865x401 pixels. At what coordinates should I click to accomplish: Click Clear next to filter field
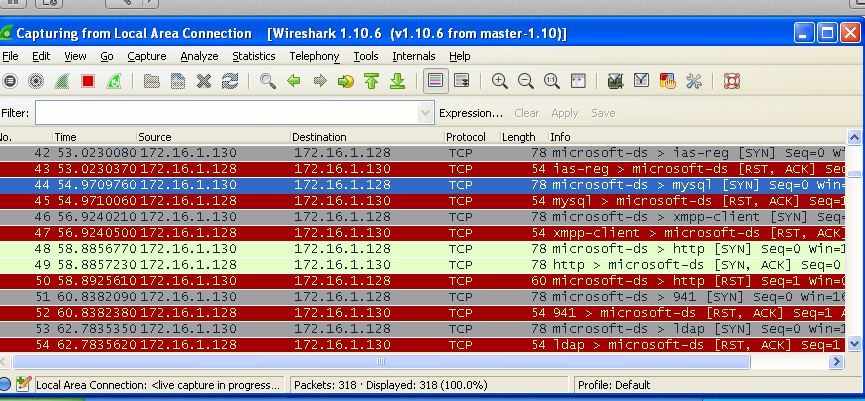(526, 113)
